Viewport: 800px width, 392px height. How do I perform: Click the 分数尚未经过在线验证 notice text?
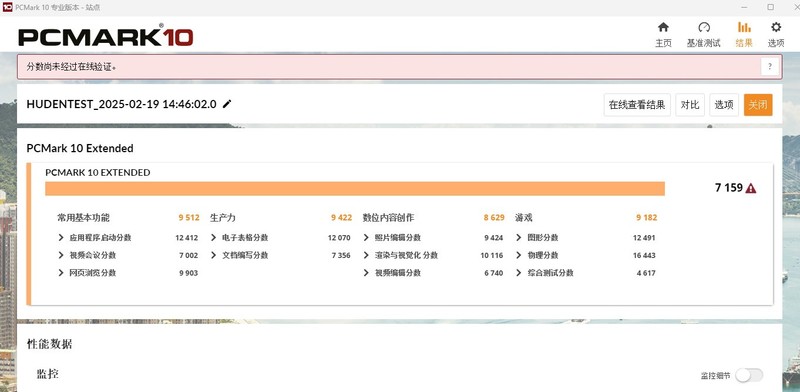tap(71, 67)
